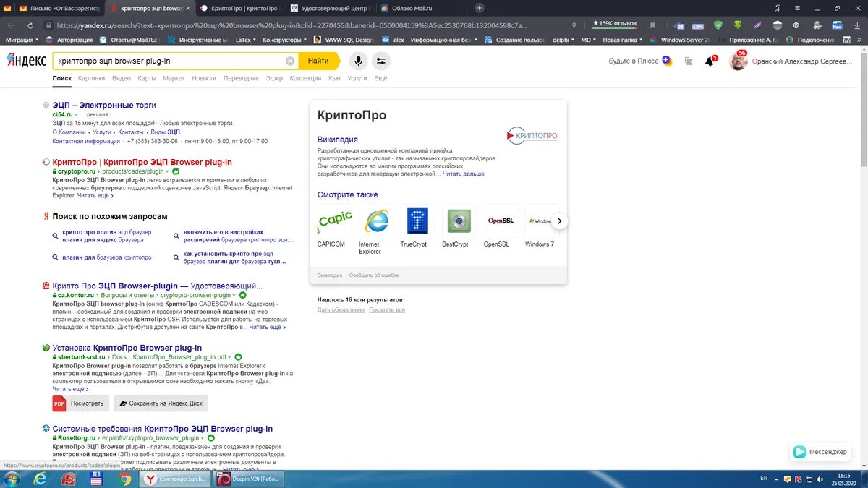Expand dropdown arrow beside ca.kontur.ru cryptopro-browser-plugin

click(234, 296)
